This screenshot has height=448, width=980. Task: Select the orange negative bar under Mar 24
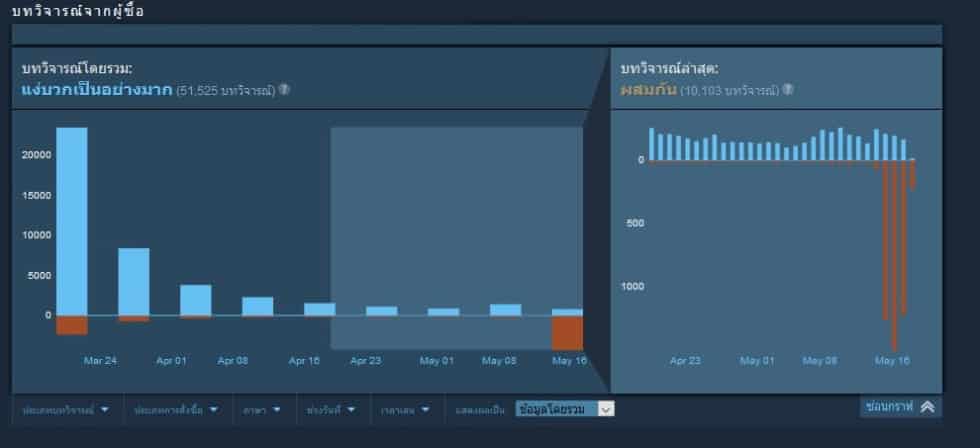coord(72,325)
